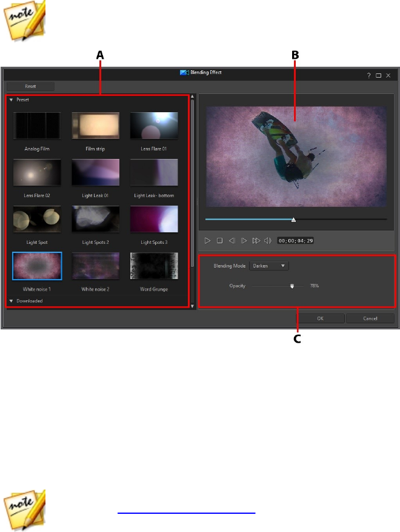This screenshot has width=400, height=532.
Task: Select the Light Leak 01 preset
Action: [x=95, y=172]
